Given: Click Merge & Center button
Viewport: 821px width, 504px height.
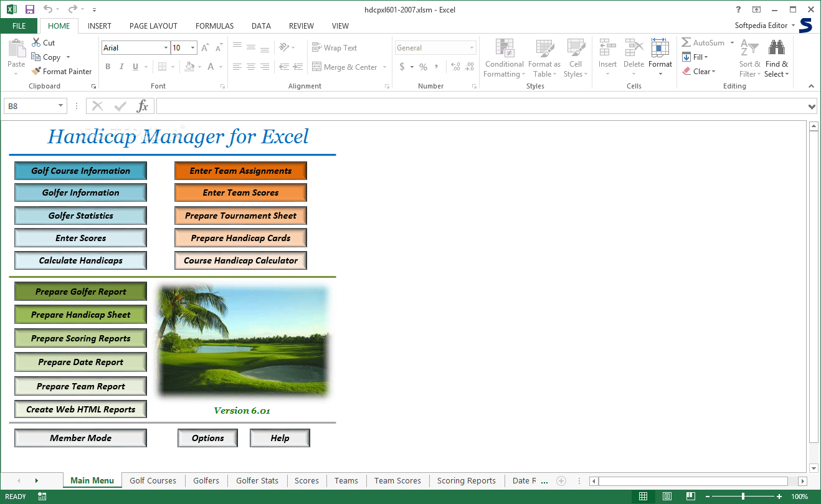Looking at the screenshot, I should click(344, 67).
